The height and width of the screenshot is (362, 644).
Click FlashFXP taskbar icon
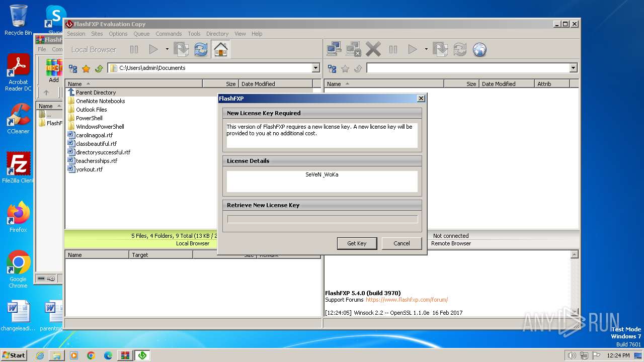[x=142, y=355]
